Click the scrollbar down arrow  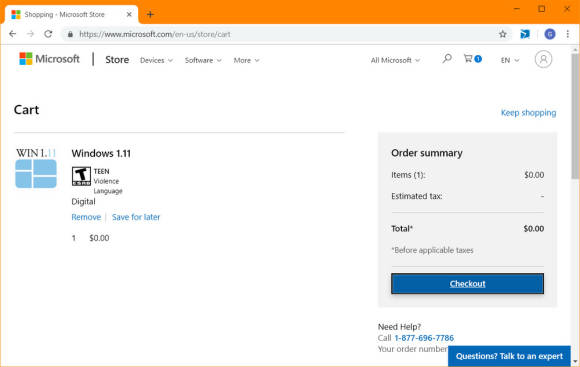tap(575, 361)
